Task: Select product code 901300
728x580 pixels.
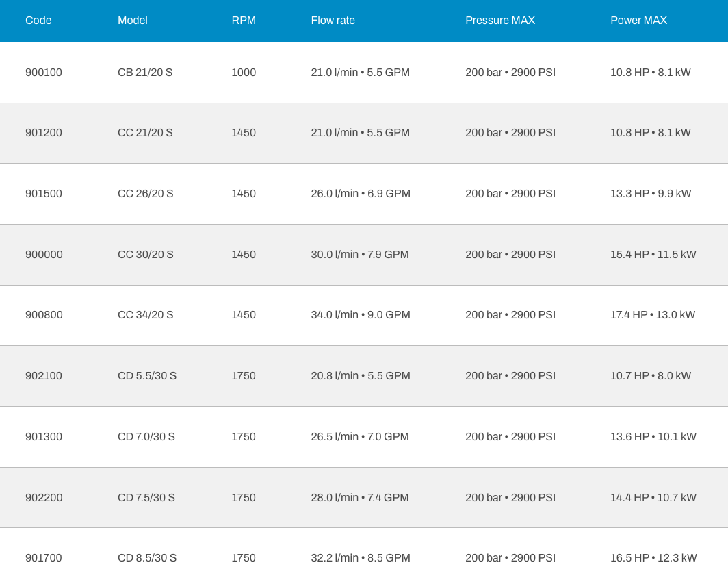Action: point(44,437)
